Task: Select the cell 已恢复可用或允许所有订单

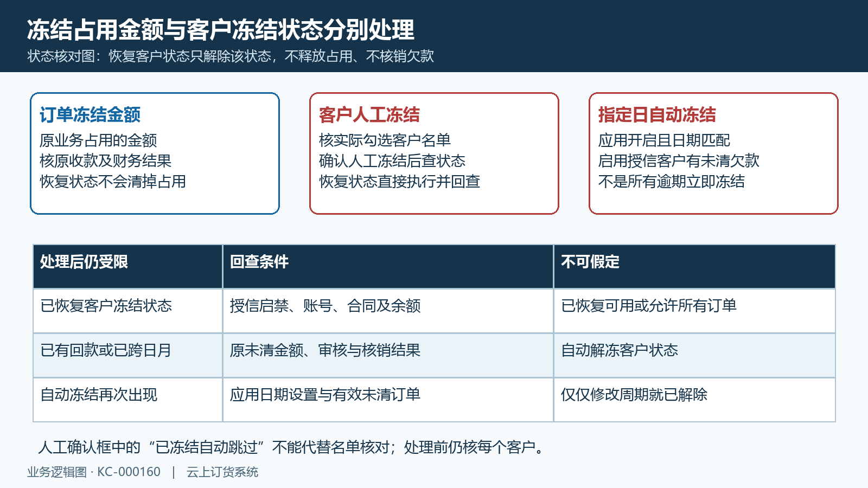Action: (x=695, y=311)
